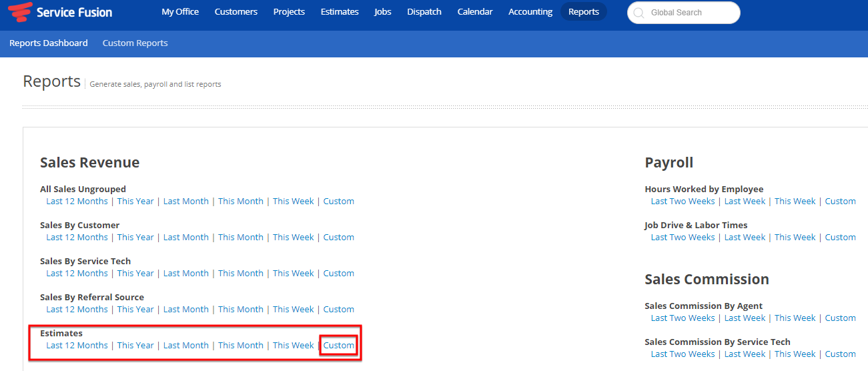Open All Sales Ungrouped Custom report

pyautogui.click(x=339, y=202)
